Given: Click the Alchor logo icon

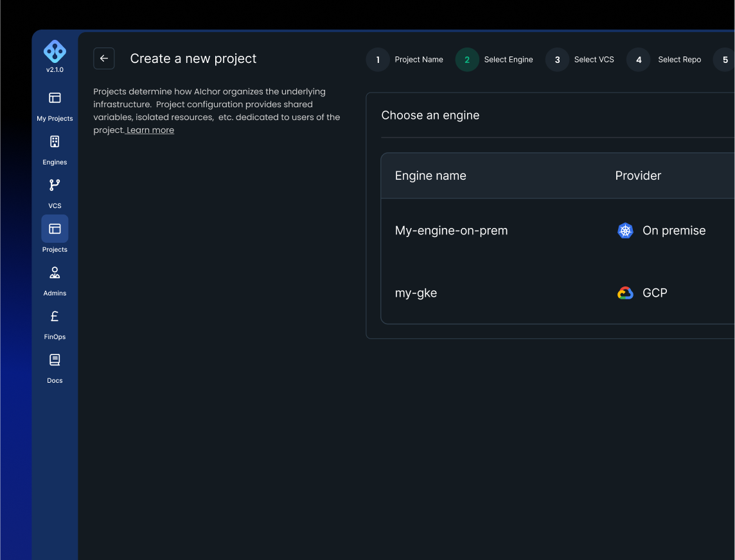Looking at the screenshot, I should (x=55, y=51).
